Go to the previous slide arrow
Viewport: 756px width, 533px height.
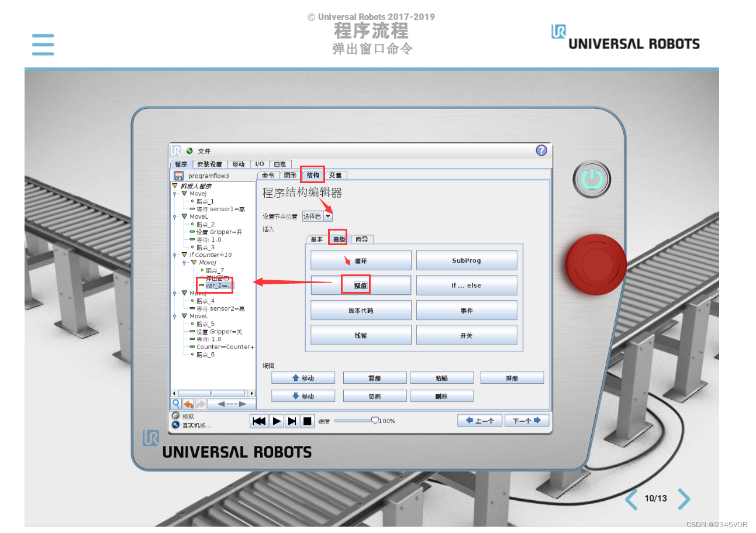click(x=631, y=499)
